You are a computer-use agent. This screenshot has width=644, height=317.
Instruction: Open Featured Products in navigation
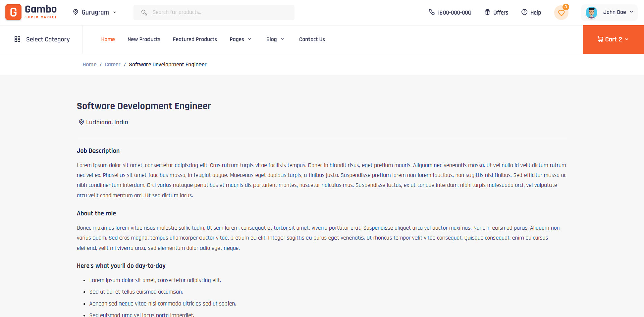[195, 39]
